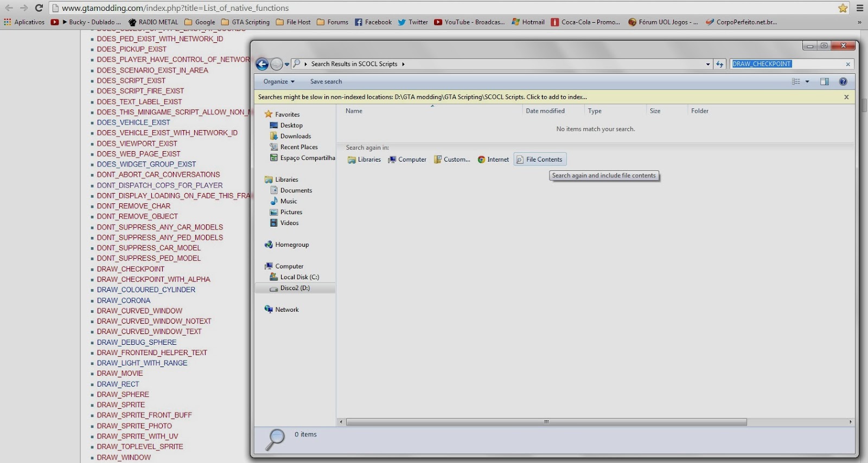The image size is (868, 463).
Task: Click the Save search button
Action: tap(326, 82)
